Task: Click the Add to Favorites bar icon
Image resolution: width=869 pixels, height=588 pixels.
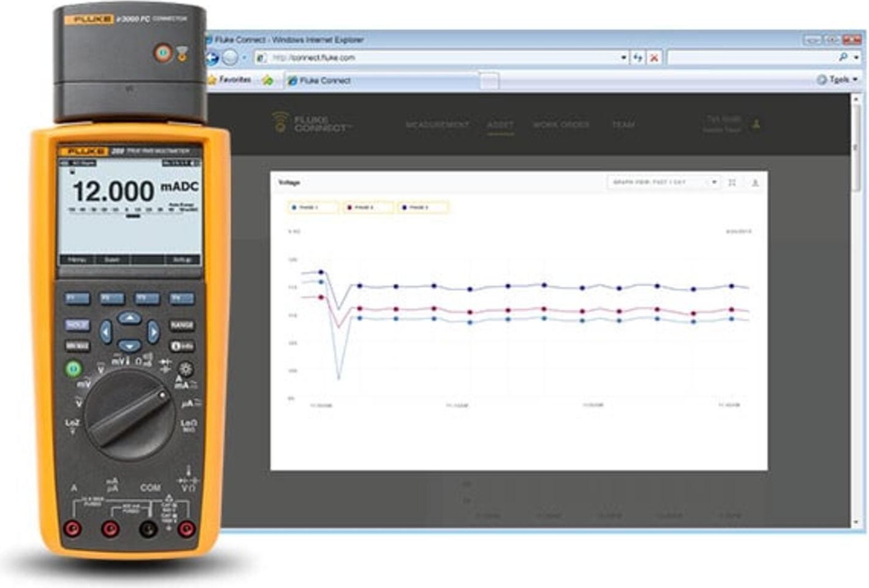Action: pos(267,80)
